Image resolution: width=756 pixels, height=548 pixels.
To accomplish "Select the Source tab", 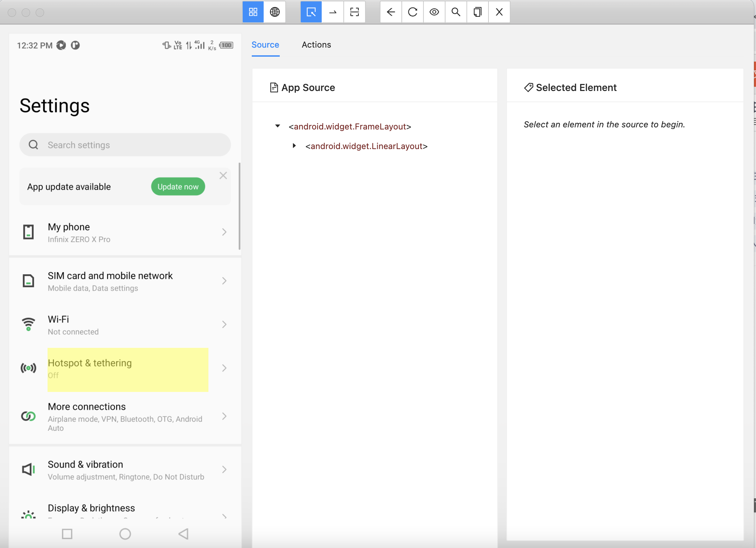I will pos(265,45).
